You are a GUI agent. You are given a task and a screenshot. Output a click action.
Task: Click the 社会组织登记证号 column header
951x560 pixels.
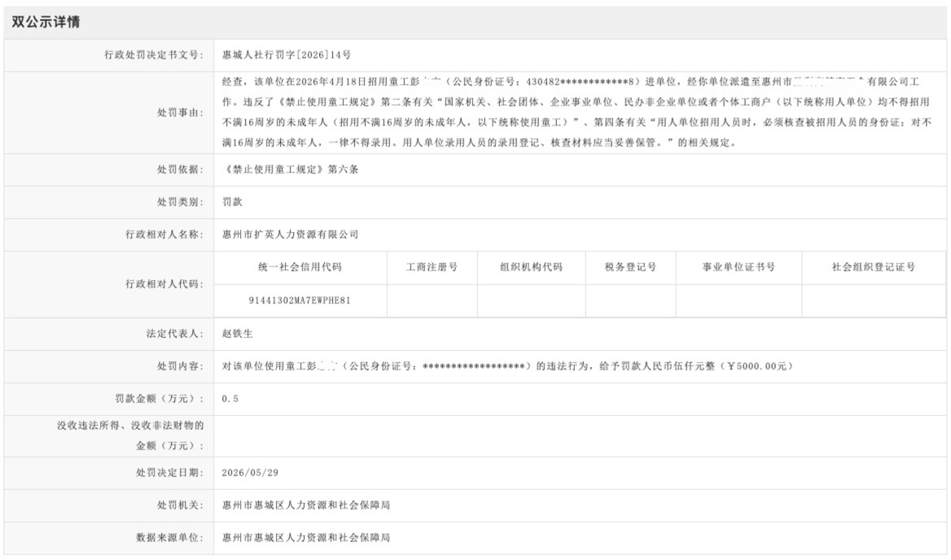(874, 267)
